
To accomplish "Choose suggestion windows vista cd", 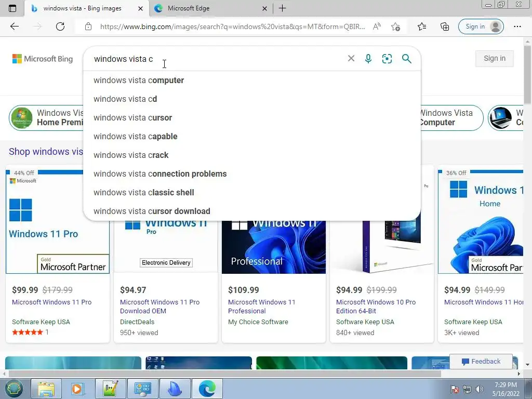I will point(252,99).
